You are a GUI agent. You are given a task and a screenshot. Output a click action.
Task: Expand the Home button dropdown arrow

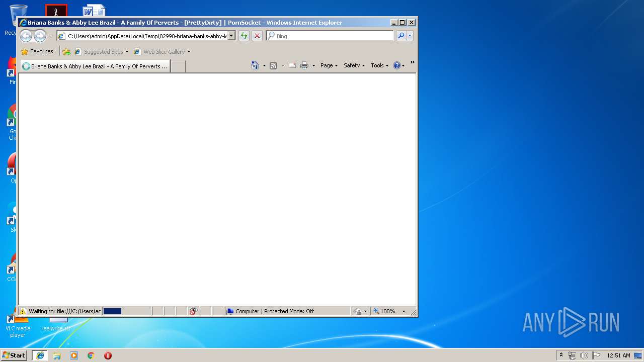[x=264, y=66]
